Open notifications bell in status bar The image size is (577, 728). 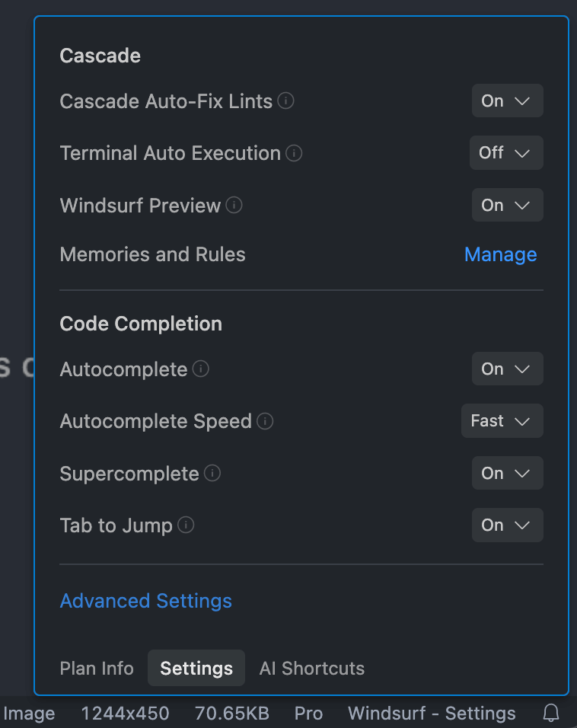551,714
